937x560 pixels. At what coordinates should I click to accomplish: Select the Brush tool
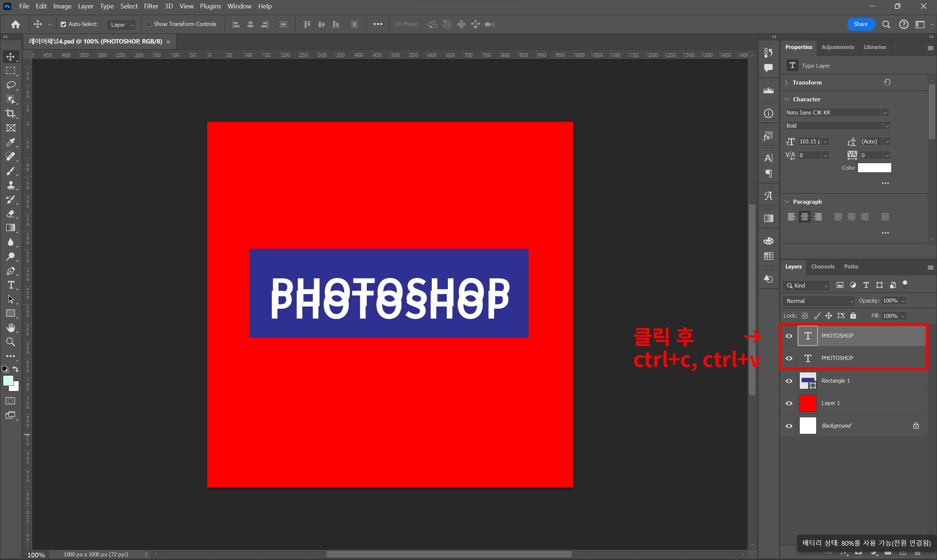[11, 171]
